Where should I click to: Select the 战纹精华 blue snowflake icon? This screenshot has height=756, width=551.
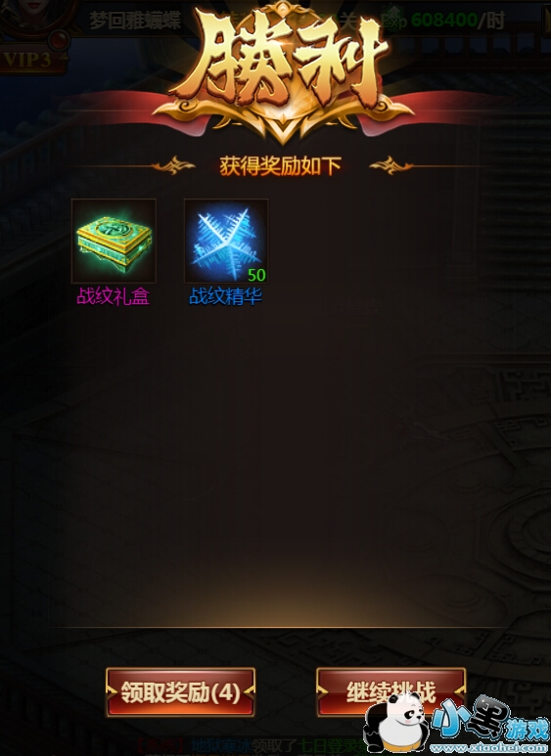pos(226,241)
